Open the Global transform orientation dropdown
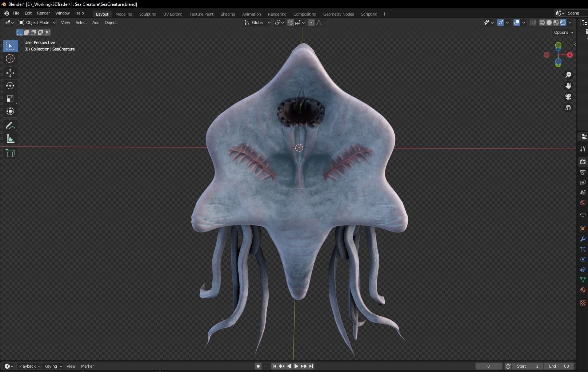Image resolution: width=588 pixels, height=372 pixels. [257, 23]
